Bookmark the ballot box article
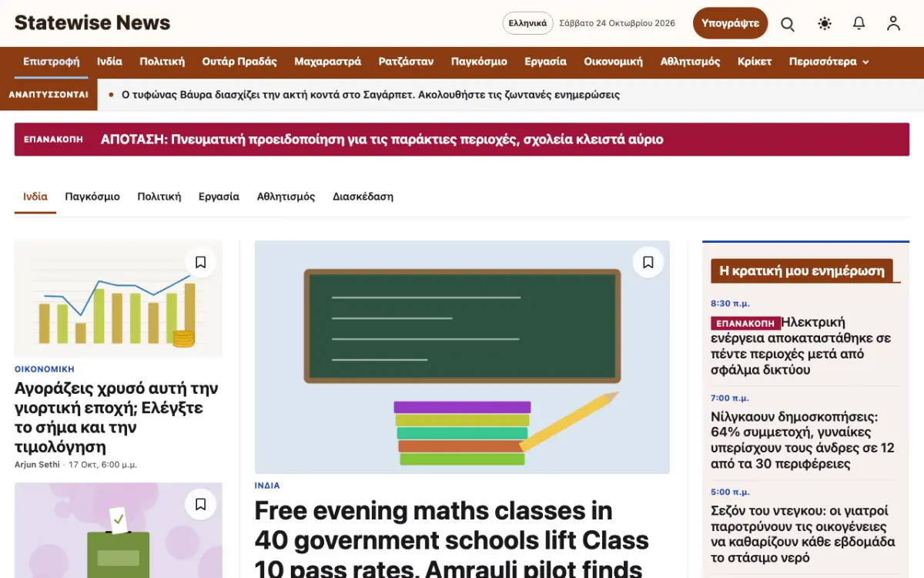This screenshot has height=578, width=924. [201, 505]
